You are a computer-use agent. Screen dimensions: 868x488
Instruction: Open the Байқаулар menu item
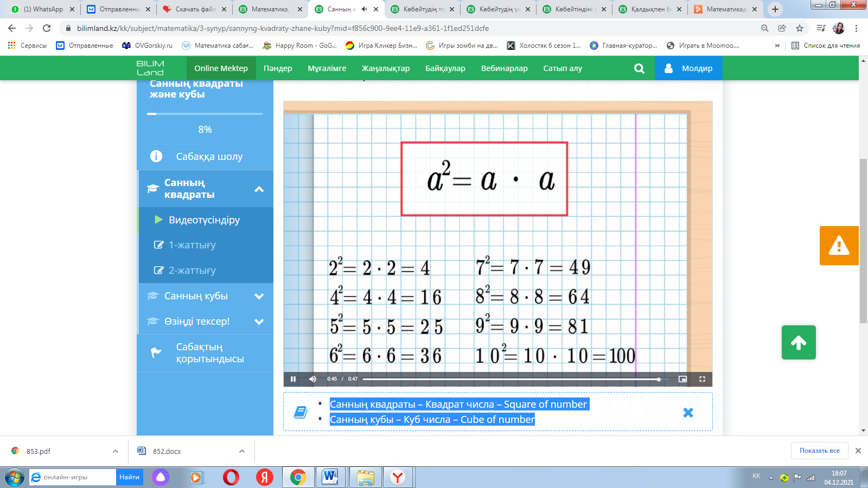(445, 68)
